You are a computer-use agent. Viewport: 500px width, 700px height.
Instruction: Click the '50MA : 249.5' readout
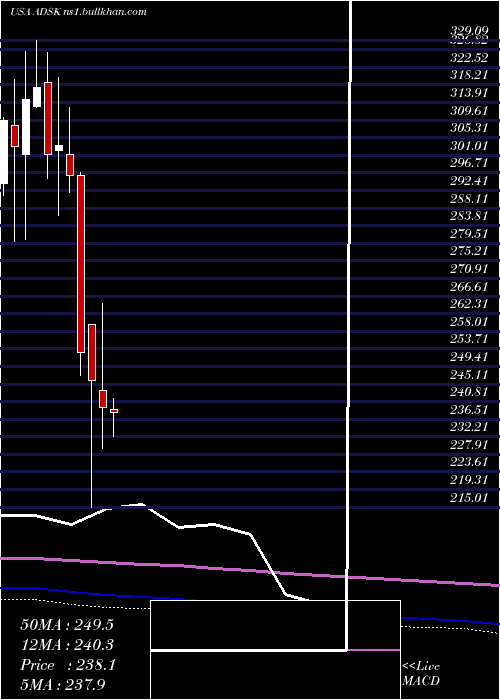[x=67, y=625]
